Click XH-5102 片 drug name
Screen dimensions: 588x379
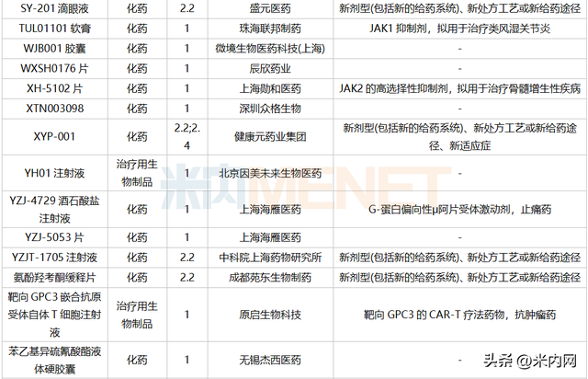point(55,88)
